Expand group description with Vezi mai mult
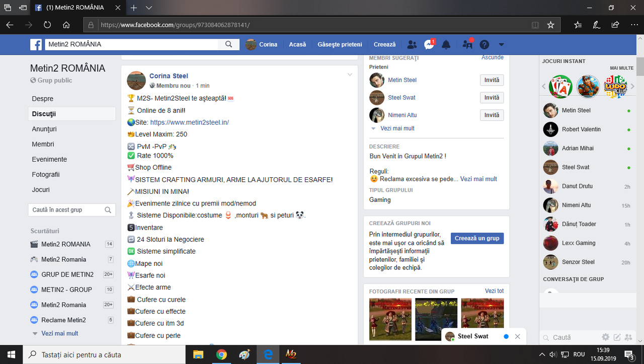 [478, 179]
